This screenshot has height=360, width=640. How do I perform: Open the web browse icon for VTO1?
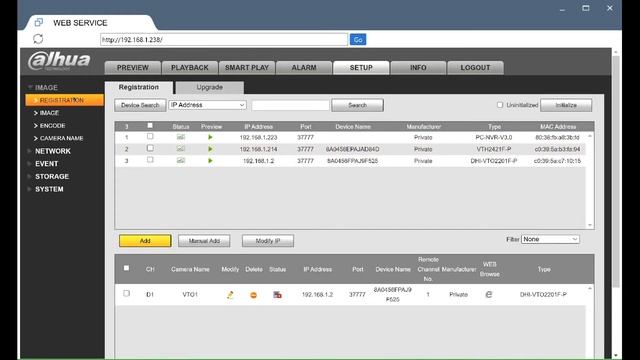489,294
